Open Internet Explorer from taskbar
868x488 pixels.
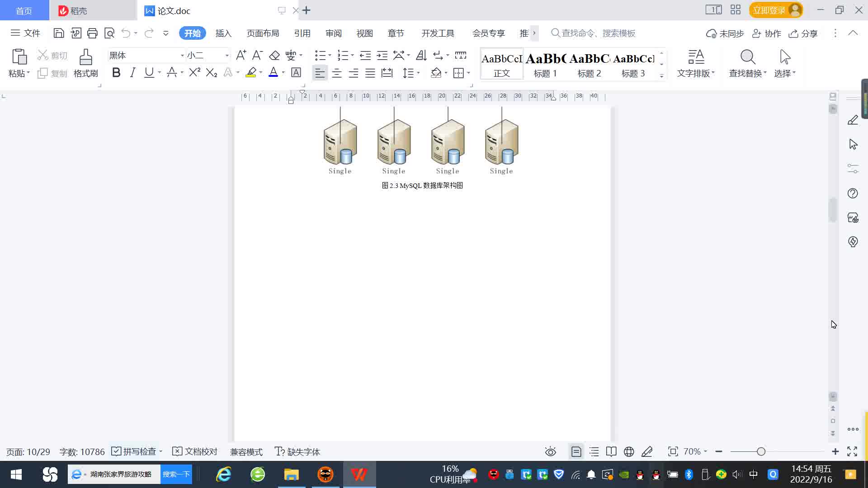(x=223, y=474)
